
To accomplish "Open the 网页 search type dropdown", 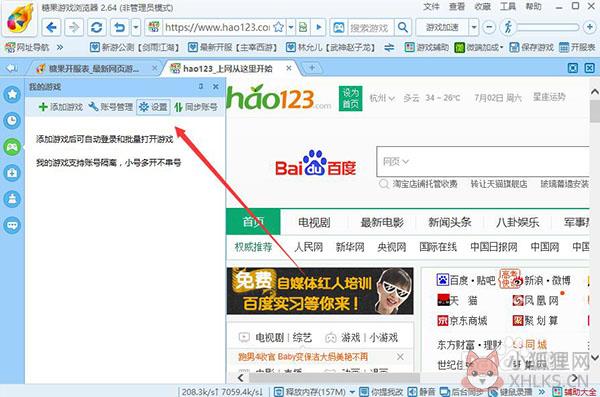I will 396,162.
